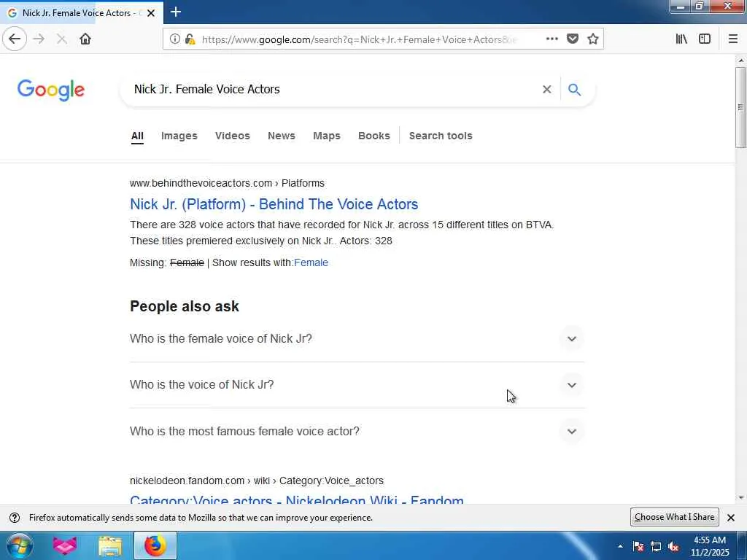Image resolution: width=747 pixels, height=560 pixels.
Task: Open the taskbar clock showing 4:55 AM
Action: [x=710, y=546]
